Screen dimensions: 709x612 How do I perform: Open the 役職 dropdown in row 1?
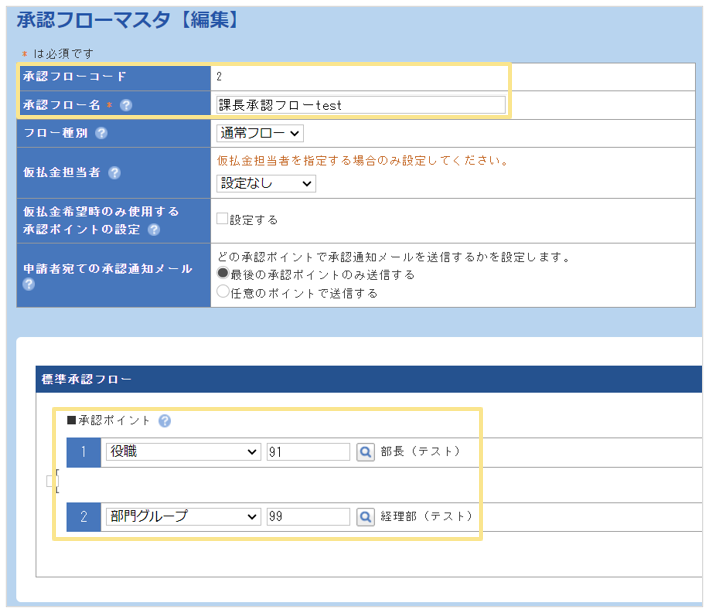click(182, 452)
